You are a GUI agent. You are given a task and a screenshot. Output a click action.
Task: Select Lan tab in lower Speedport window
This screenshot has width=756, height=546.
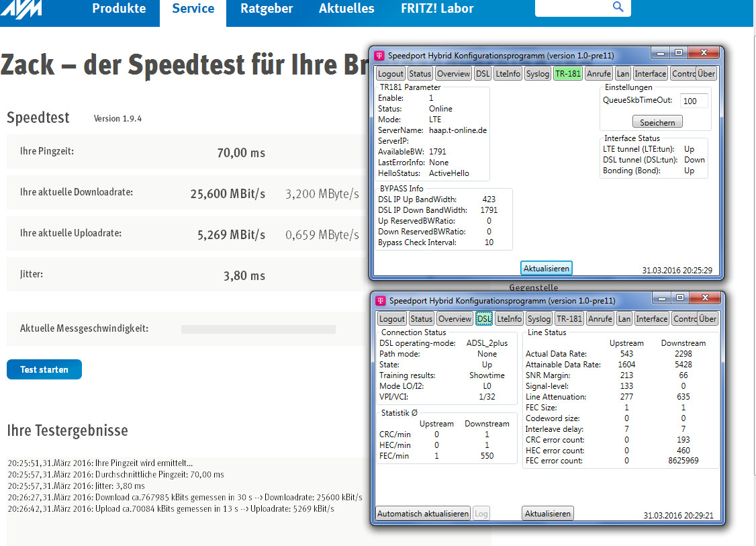(624, 319)
